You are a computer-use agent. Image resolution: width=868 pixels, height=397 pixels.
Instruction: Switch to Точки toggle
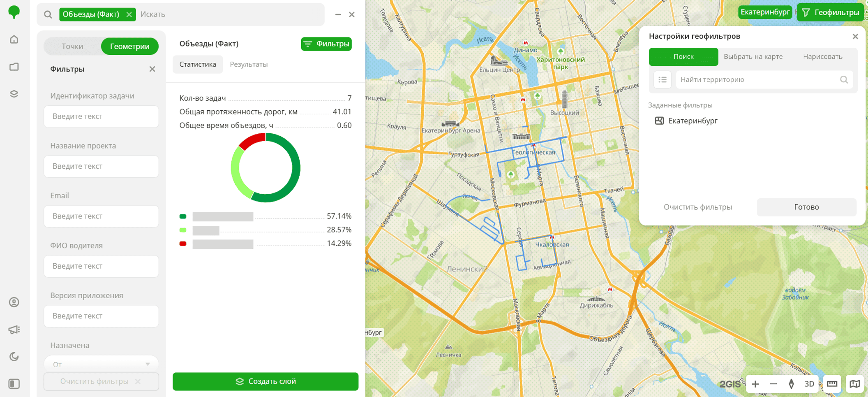pos(72,46)
